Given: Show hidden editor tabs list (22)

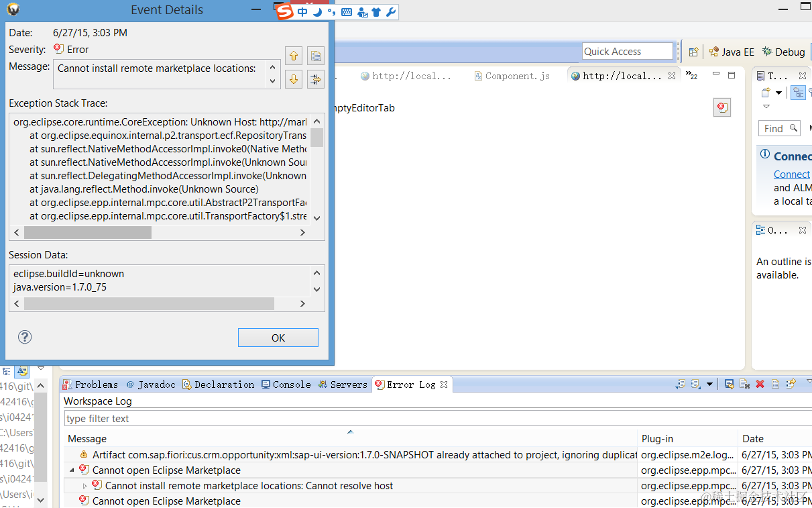Looking at the screenshot, I should click(x=691, y=76).
